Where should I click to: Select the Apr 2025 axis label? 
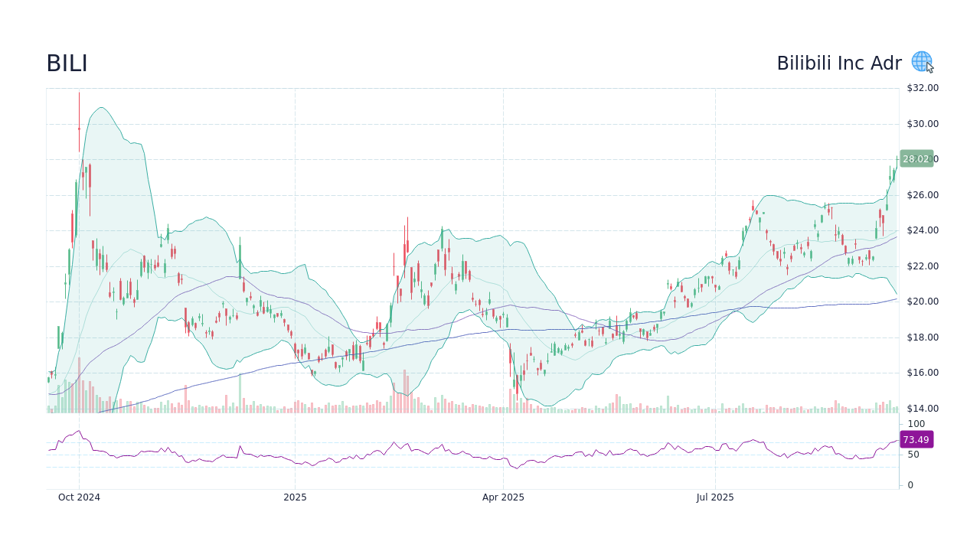[504, 497]
